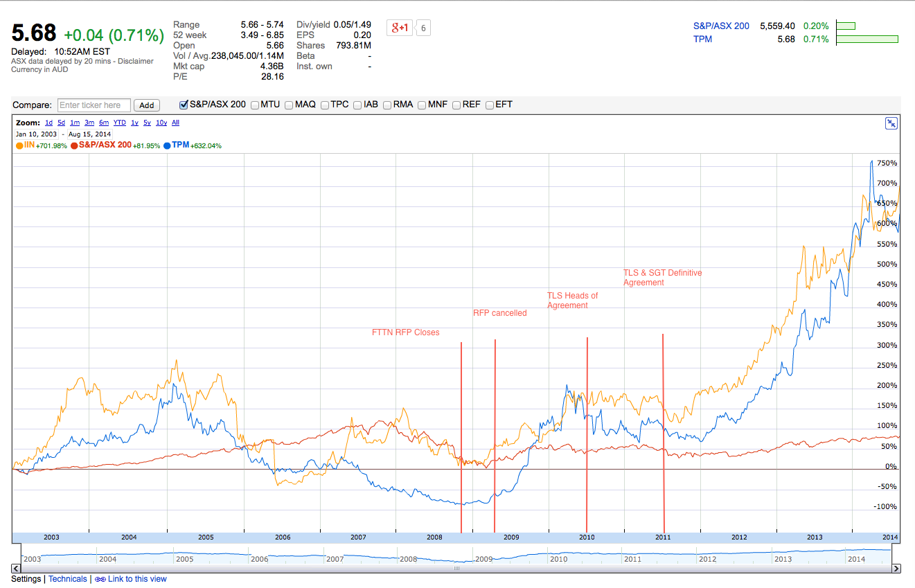Click the count 6 beside the +1 button

pyautogui.click(x=423, y=28)
